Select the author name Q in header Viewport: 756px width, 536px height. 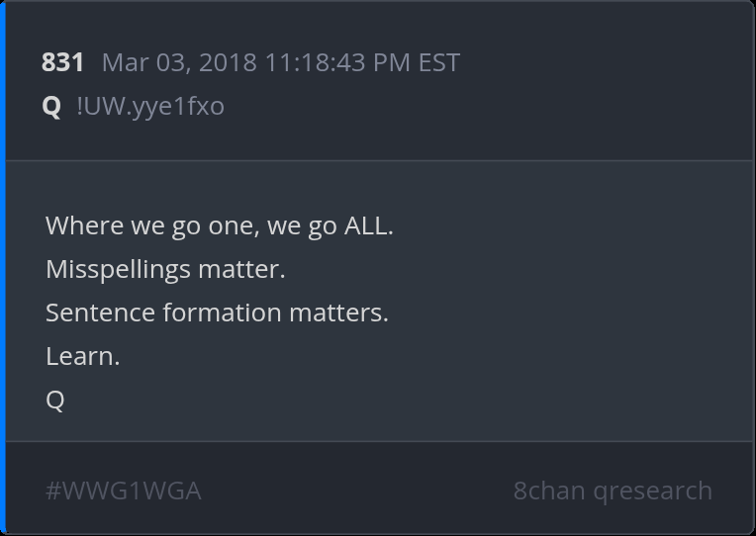tap(51, 106)
